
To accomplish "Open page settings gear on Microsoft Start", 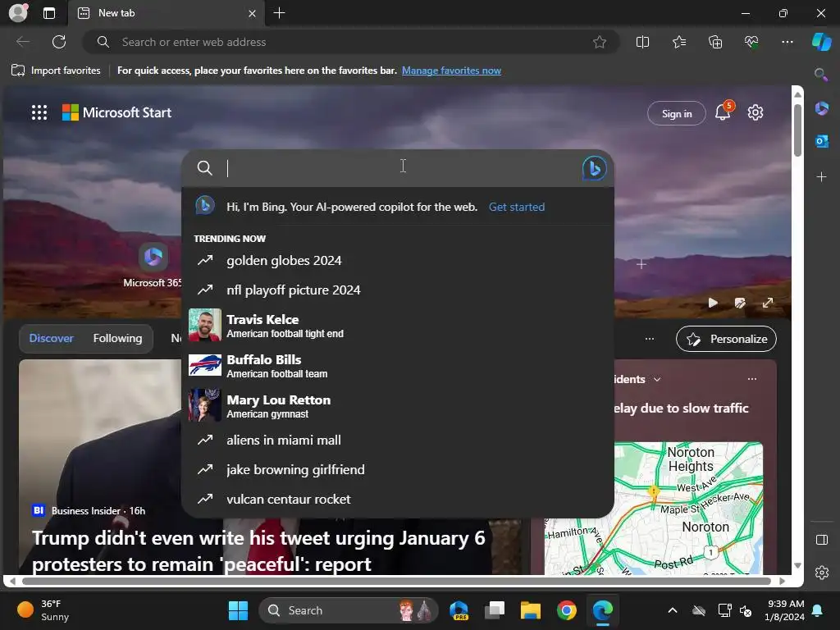I will [x=756, y=112].
